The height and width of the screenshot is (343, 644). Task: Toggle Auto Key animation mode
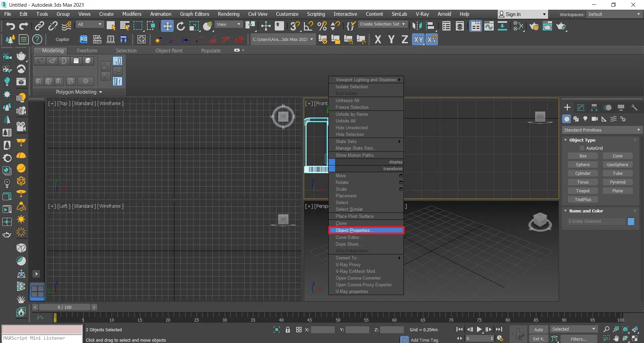pyautogui.click(x=538, y=330)
